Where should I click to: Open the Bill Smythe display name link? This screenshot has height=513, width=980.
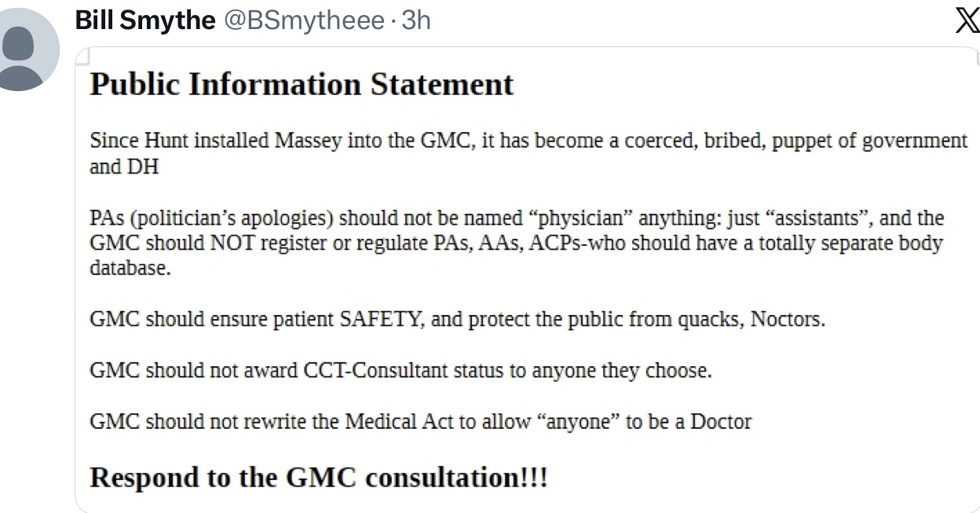click(144, 20)
